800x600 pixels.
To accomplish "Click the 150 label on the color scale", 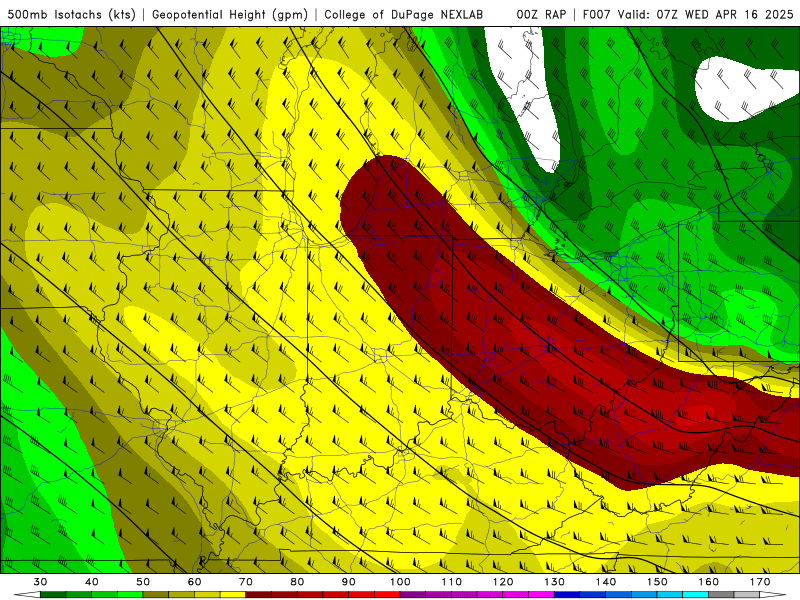I will [x=658, y=582].
